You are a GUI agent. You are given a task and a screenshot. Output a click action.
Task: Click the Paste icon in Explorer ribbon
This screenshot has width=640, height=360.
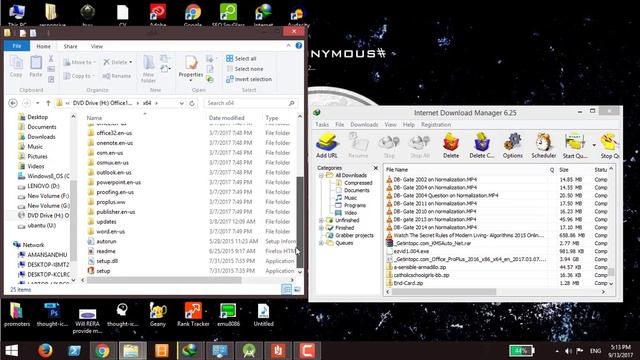click(x=36, y=67)
